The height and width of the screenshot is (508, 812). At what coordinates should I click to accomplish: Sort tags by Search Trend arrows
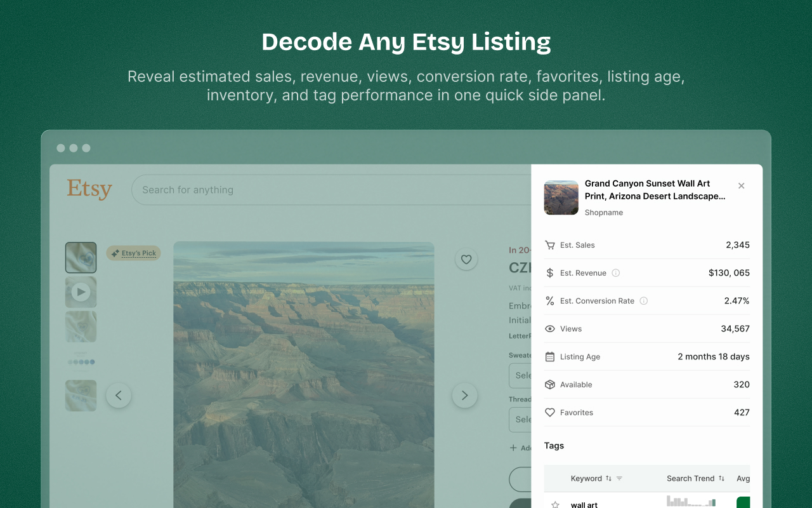pyautogui.click(x=721, y=479)
